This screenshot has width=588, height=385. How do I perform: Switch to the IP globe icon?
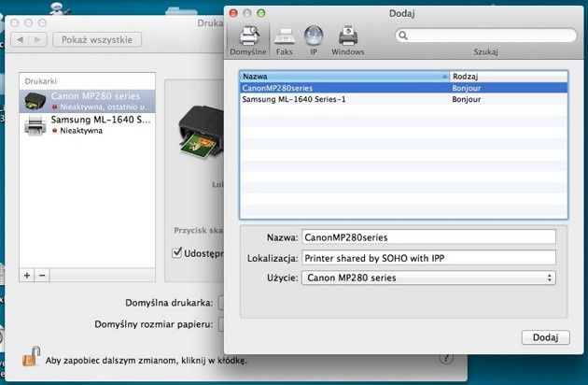coord(314,36)
